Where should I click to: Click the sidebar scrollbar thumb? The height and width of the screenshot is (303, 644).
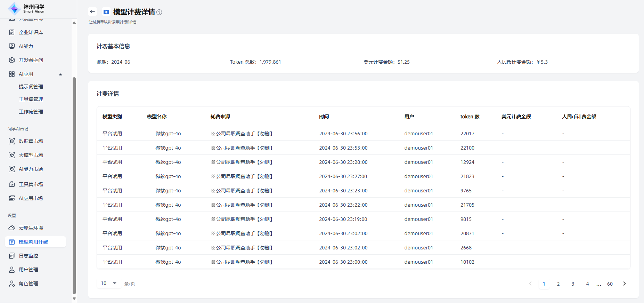tap(74, 185)
